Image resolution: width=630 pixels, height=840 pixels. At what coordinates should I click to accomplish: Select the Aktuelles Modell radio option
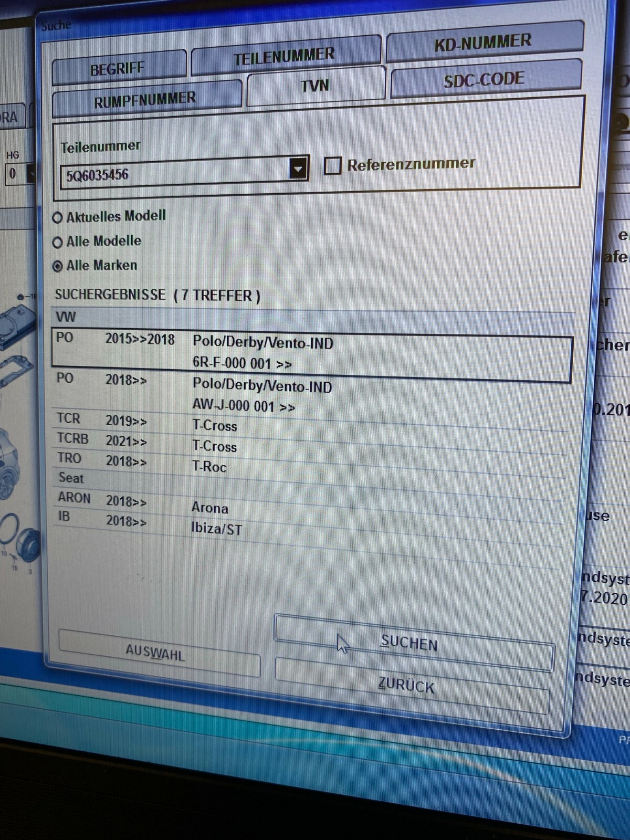[58, 217]
